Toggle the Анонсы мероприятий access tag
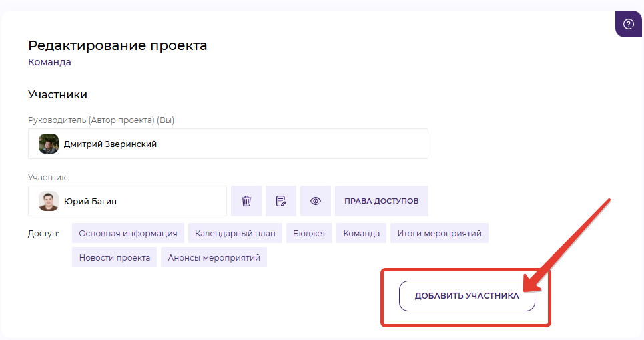This screenshot has height=340, width=644. [214, 257]
